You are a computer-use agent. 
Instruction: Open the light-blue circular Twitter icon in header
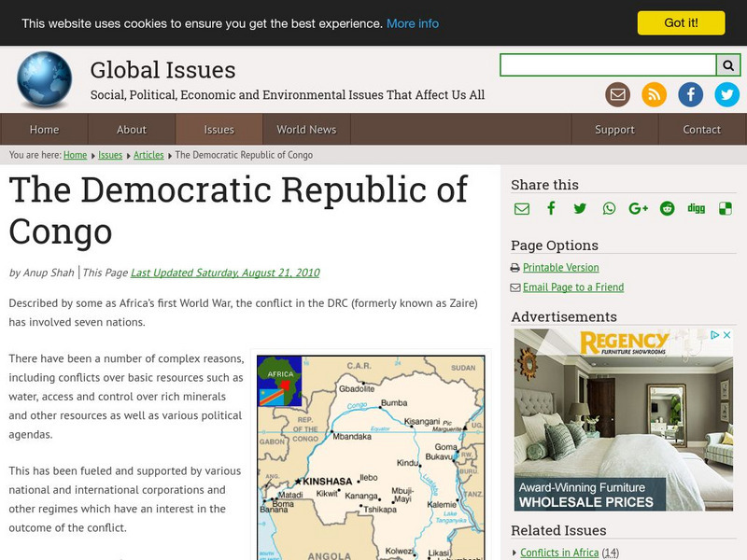(x=727, y=94)
